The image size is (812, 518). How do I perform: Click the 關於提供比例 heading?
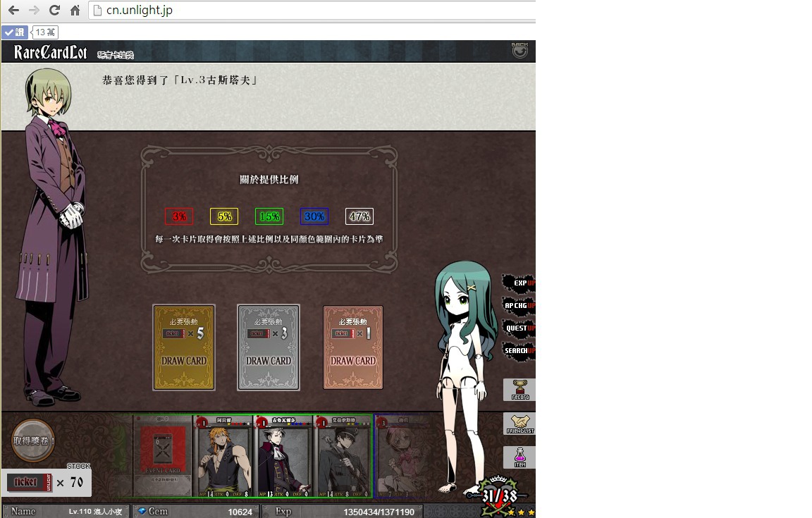coord(269,180)
